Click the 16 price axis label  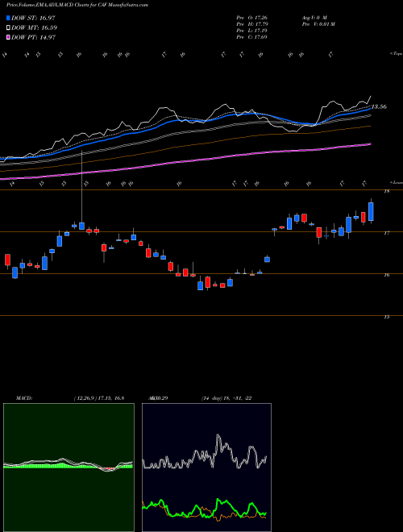[387, 275]
